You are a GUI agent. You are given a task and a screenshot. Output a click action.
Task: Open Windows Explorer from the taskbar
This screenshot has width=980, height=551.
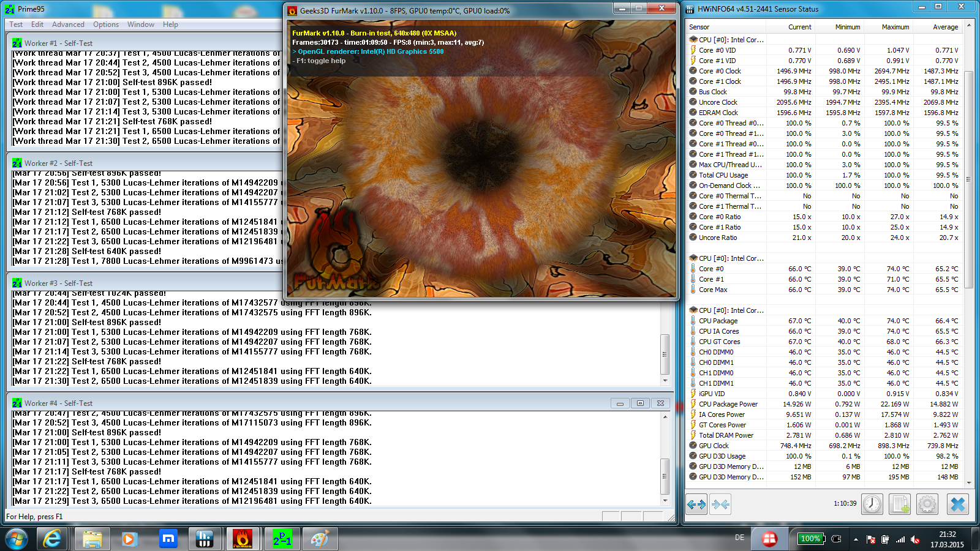tap(92, 539)
